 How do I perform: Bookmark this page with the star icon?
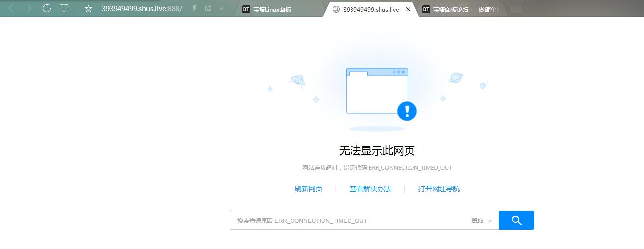click(88, 9)
